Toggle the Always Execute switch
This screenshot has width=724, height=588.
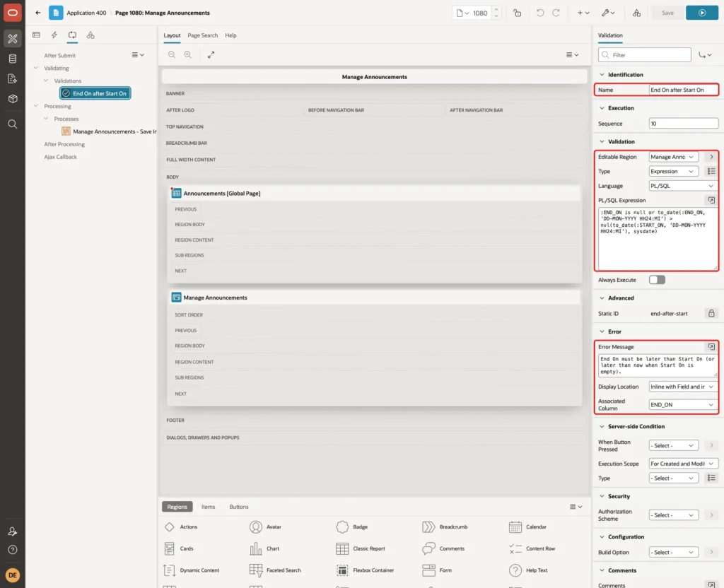pyautogui.click(x=657, y=280)
